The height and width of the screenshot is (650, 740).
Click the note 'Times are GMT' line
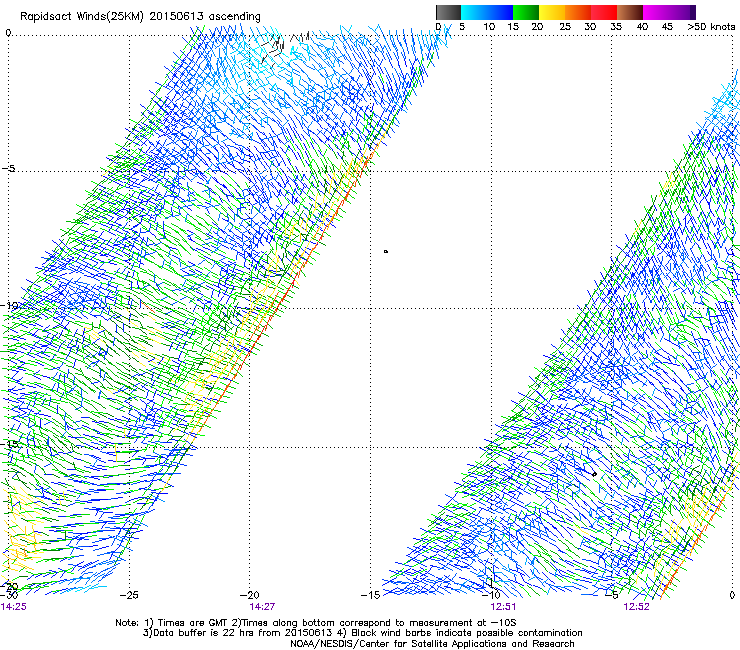(316, 623)
